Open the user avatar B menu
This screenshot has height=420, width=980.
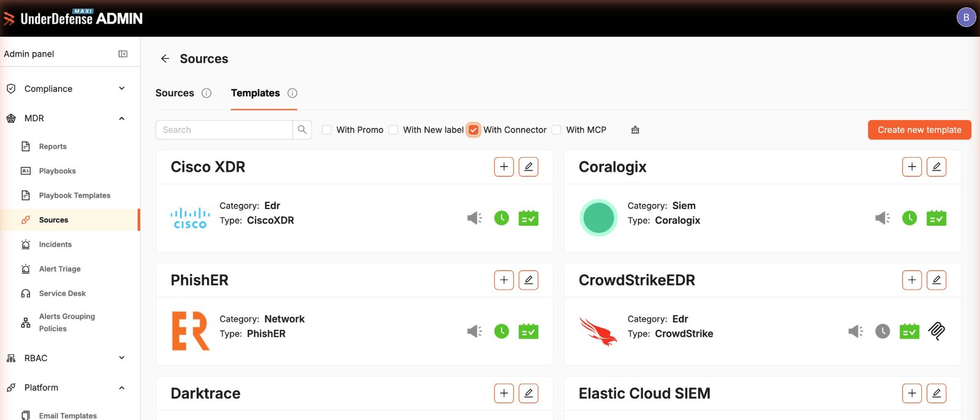(x=966, y=17)
